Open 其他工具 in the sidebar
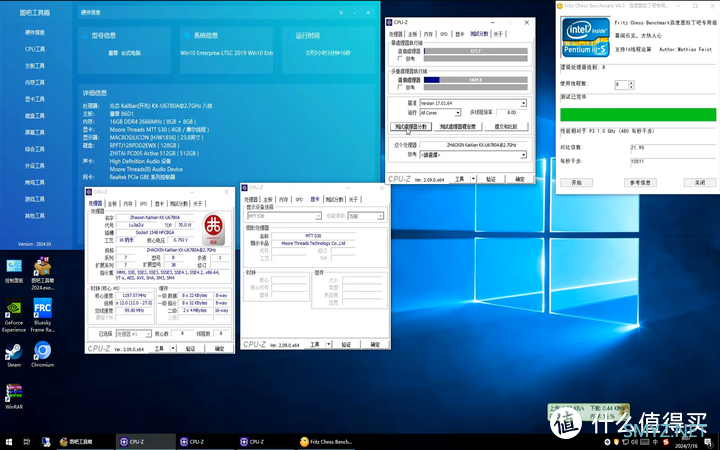The image size is (720, 450). pyautogui.click(x=35, y=215)
